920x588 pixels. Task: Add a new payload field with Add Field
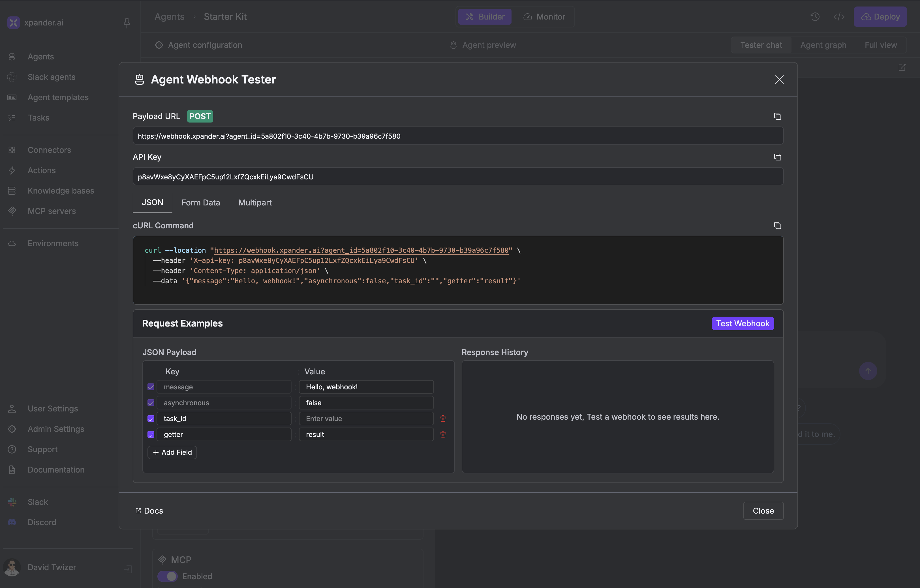[172, 452]
